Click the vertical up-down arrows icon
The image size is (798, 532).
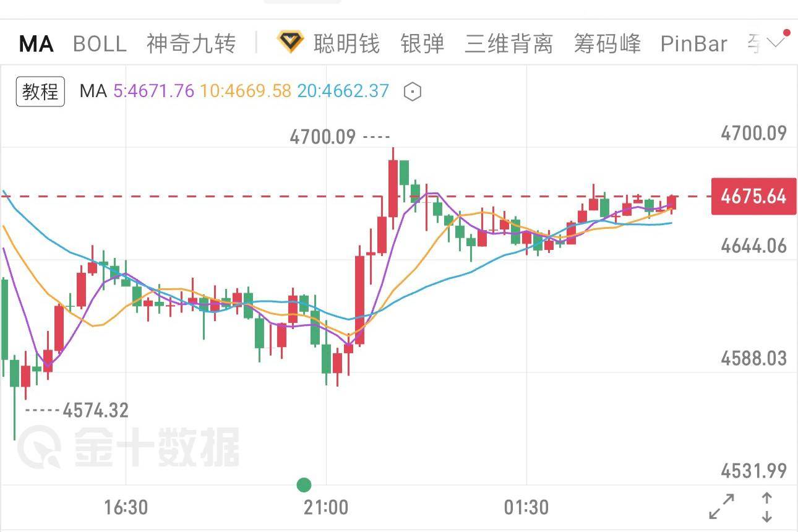tap(766, 507)
